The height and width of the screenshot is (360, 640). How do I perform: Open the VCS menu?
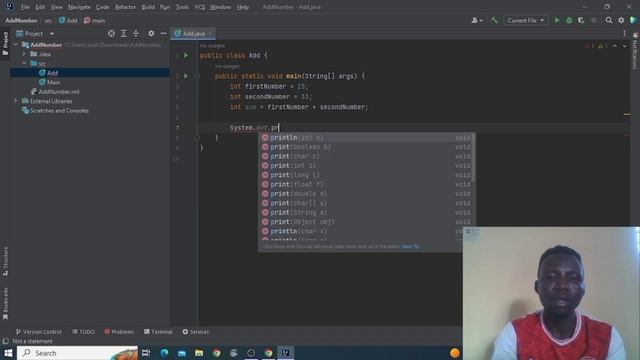coord(200,7)
